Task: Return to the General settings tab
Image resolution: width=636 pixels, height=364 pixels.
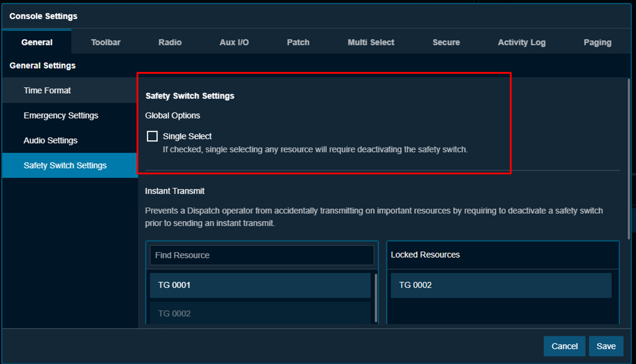Action: pos(37,42)
